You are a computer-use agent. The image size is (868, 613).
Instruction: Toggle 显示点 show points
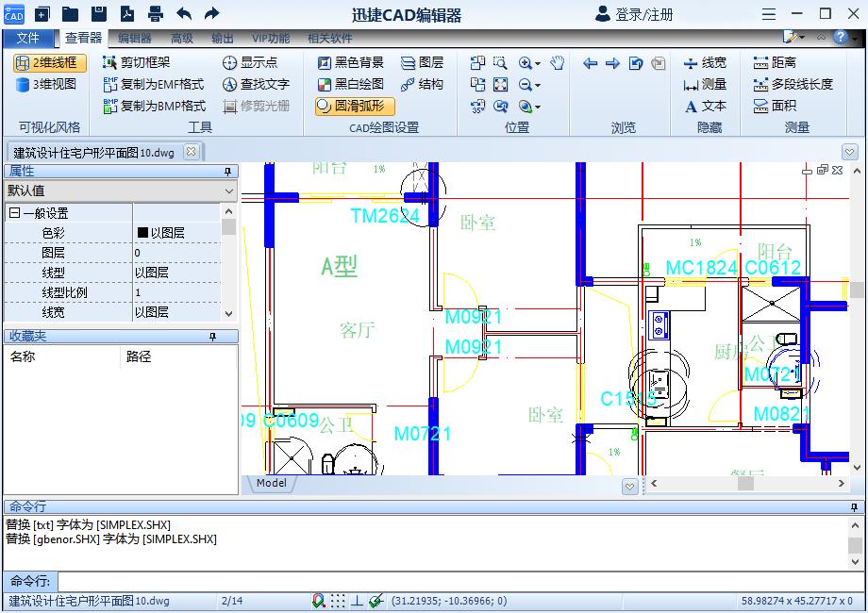[x=250, y=62]
